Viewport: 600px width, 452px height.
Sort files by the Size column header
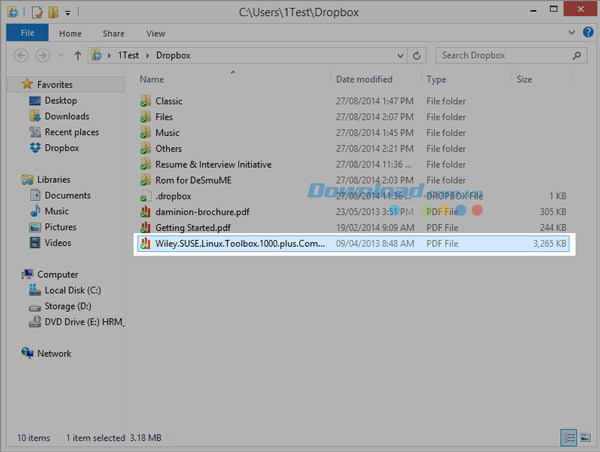[524, 80]
